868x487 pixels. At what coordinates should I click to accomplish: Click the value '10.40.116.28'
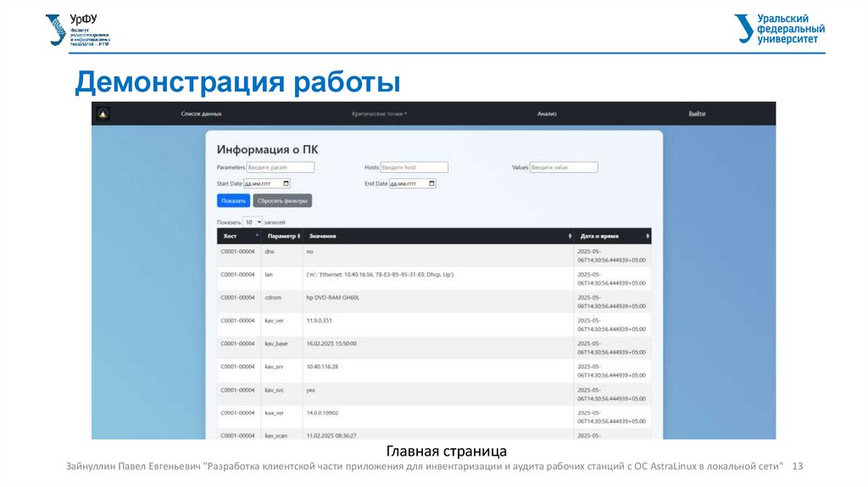(x=322, y=367)
